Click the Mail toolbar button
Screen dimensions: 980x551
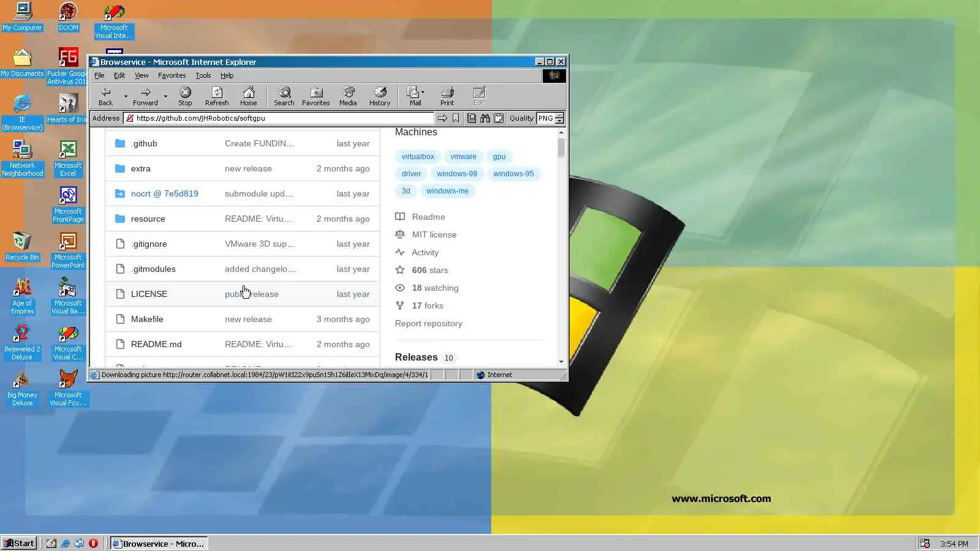point(415,96)
